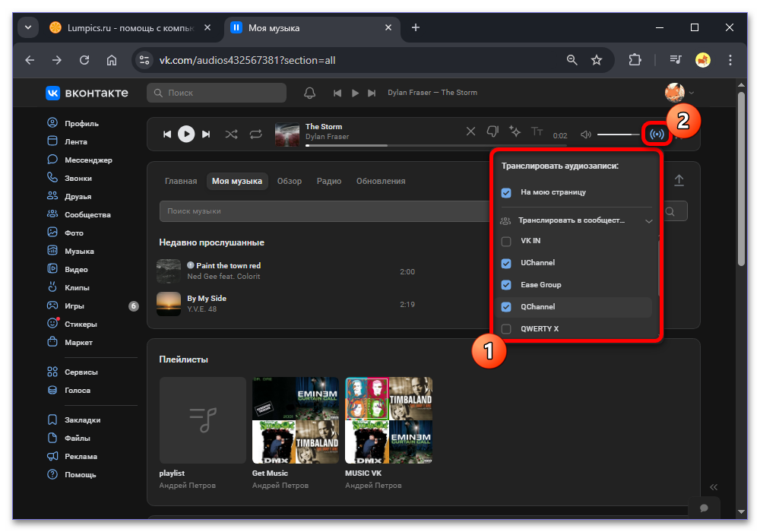The width and height of the screenshot is (760, 532).
Task: Mute the player volume speaker icon
Action: click(x=585, y=135)
